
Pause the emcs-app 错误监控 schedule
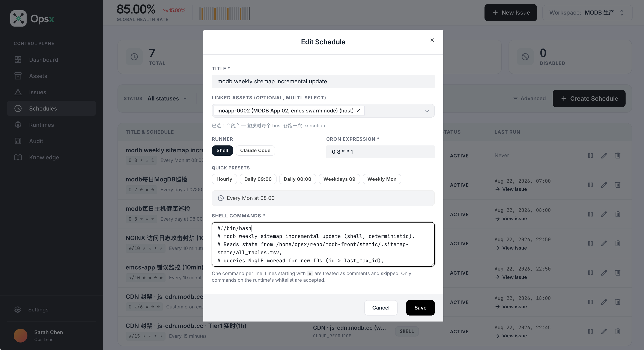(x=590, y=273)
